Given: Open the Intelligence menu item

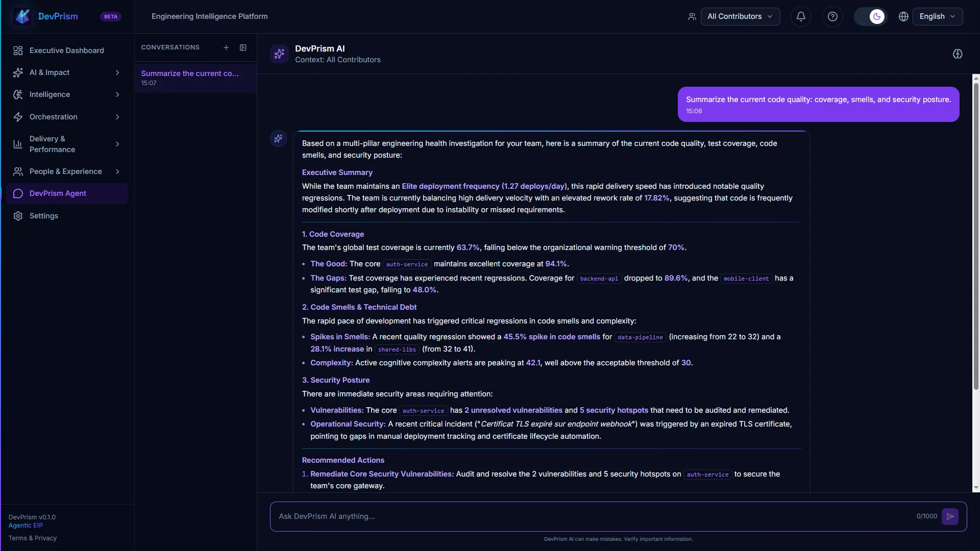Looking at the screenshot, I should click(67, 94).
